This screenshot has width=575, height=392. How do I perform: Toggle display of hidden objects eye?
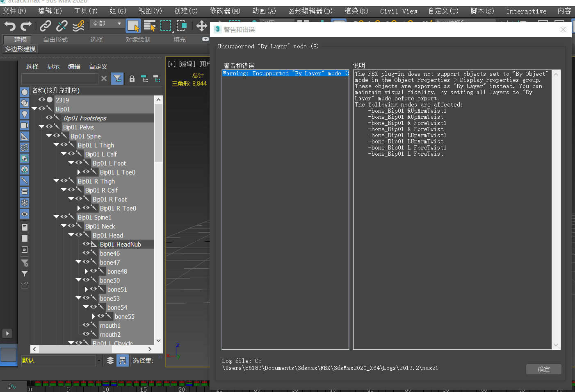(25, 214)
